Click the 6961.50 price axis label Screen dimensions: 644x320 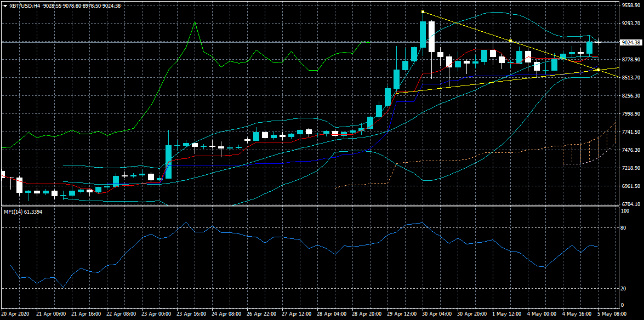(x=632, y=186)
